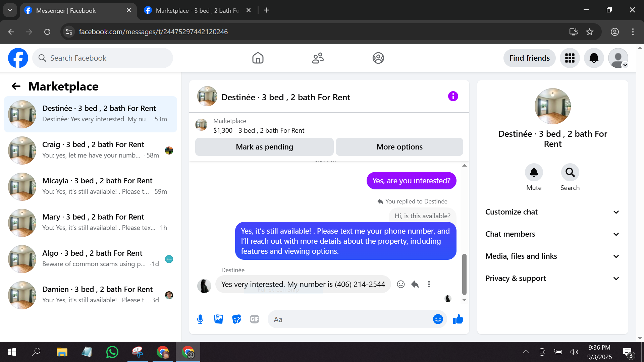Open the Windows taskbar search
644x362 pixels.
(37, 352)
